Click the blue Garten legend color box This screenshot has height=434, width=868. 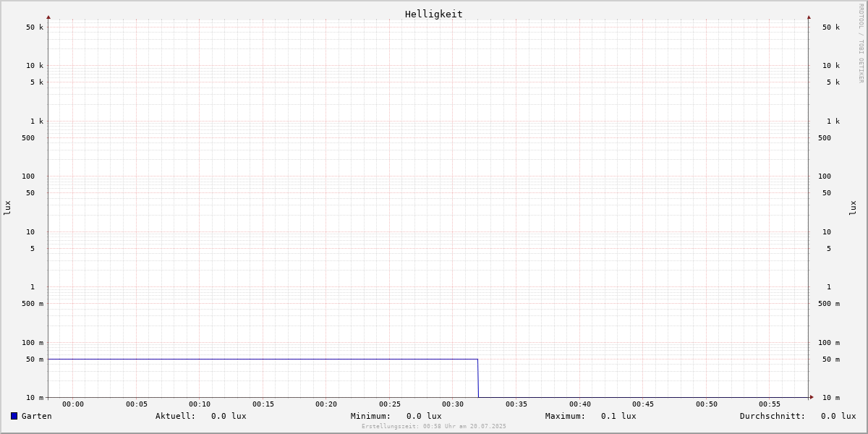(14, 416)
